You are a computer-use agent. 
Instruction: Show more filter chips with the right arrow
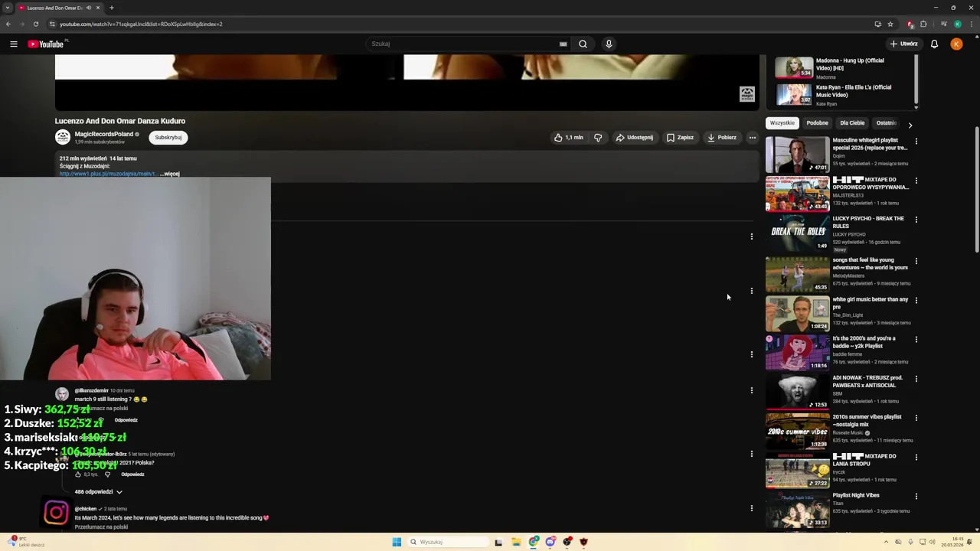pos(910,125)
